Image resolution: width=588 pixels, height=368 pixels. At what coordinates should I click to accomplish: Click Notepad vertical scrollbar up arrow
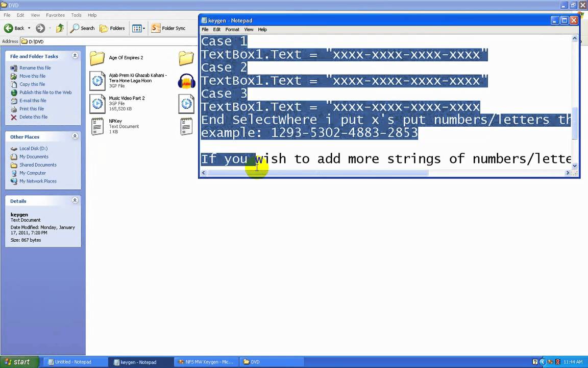[x=575, y=38]
